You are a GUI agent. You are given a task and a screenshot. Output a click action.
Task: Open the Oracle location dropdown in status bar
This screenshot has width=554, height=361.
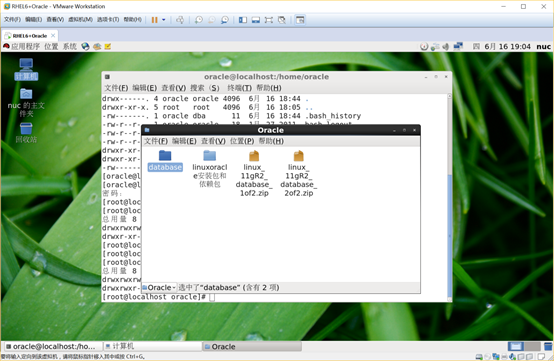click(159, 288)
